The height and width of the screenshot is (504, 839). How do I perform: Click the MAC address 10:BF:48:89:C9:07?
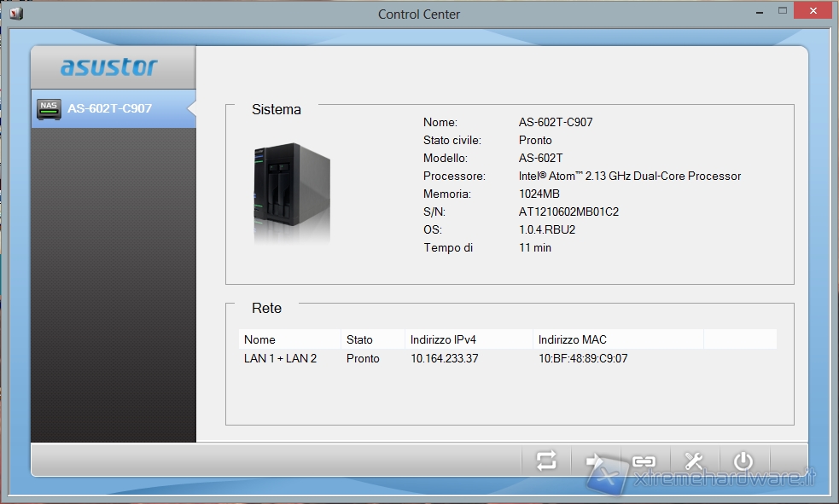(582, 359)
